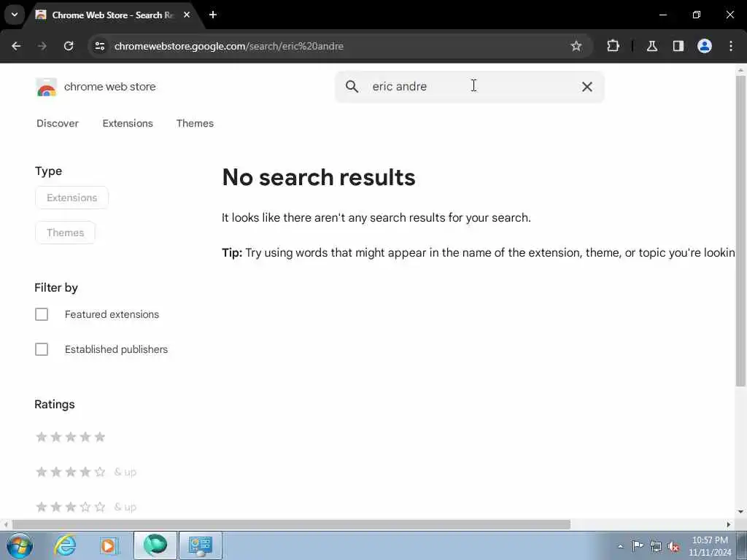The width and height of the screenshot is (747, 560).
Task: Click the taskbar clock showing 10:57 PM
Action: [x=710, y=546]
